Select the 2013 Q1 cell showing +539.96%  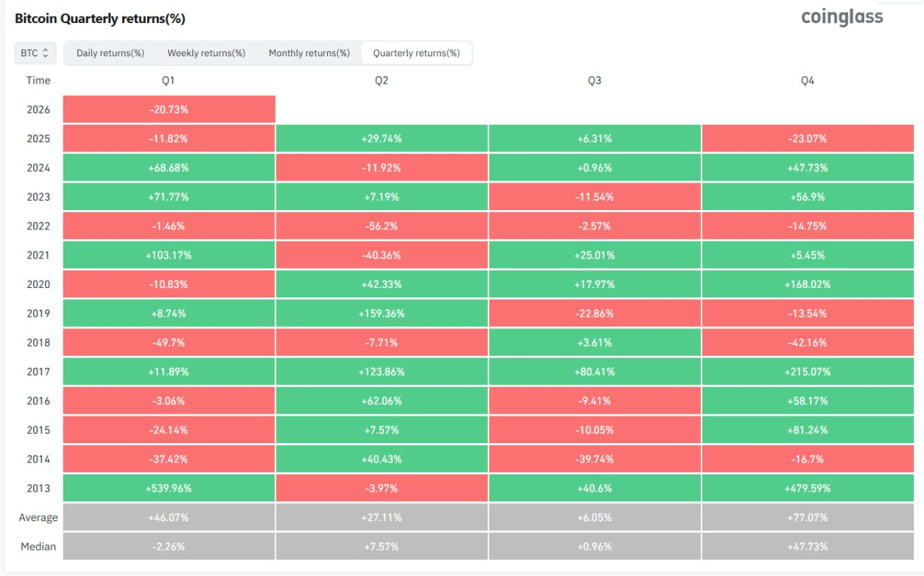(170, 488)
